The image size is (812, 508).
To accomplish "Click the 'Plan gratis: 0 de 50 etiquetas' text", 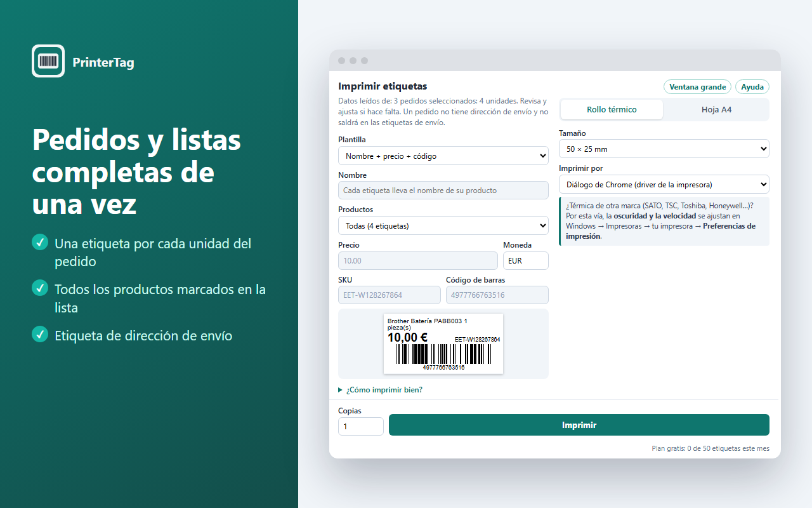I will click(710, 448).
